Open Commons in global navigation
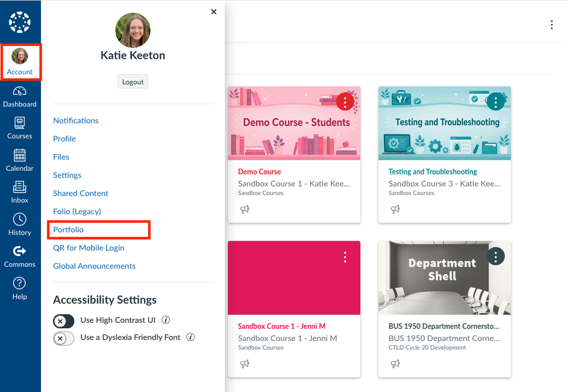This screenshot has width=568, height=392. tap(19, 257)
